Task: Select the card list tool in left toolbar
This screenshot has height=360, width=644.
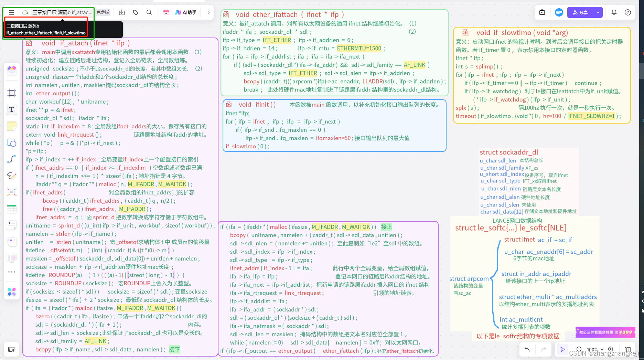Action: click(x=12, y=242)
